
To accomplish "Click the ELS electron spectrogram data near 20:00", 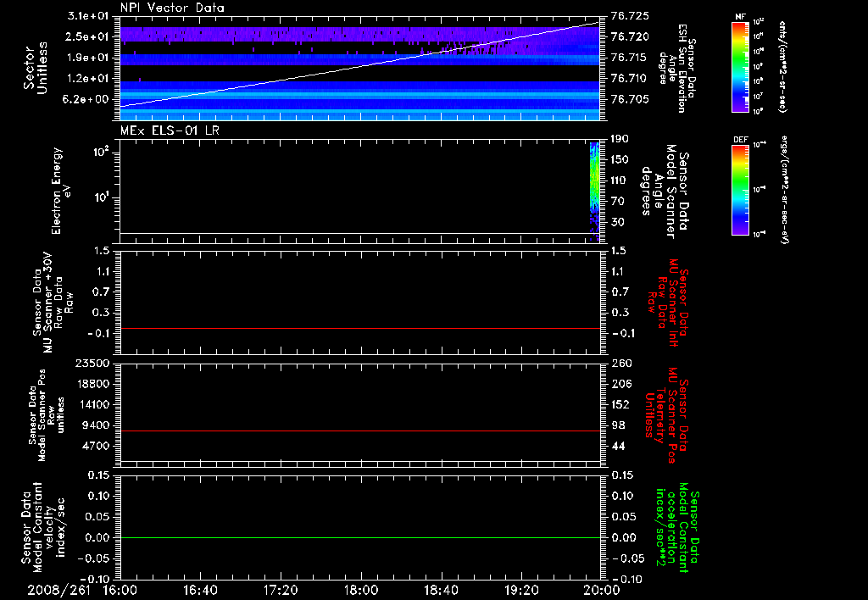I will coord(594,191).
